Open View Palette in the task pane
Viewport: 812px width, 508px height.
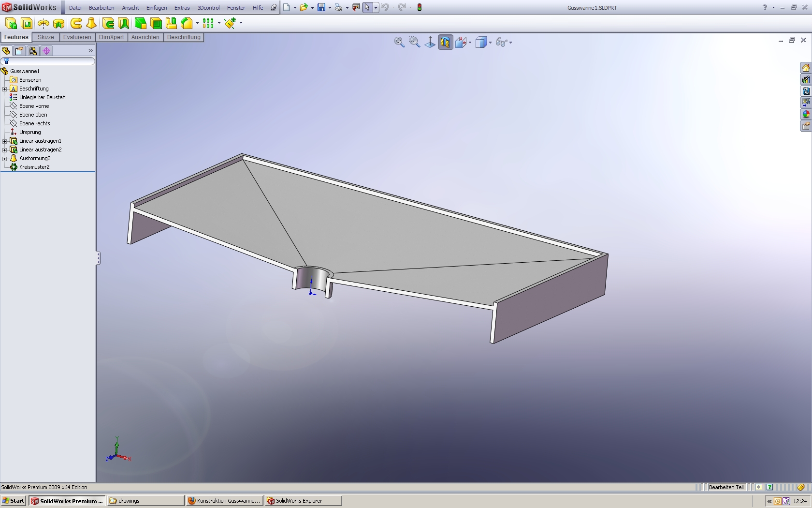tap(806, 103)
